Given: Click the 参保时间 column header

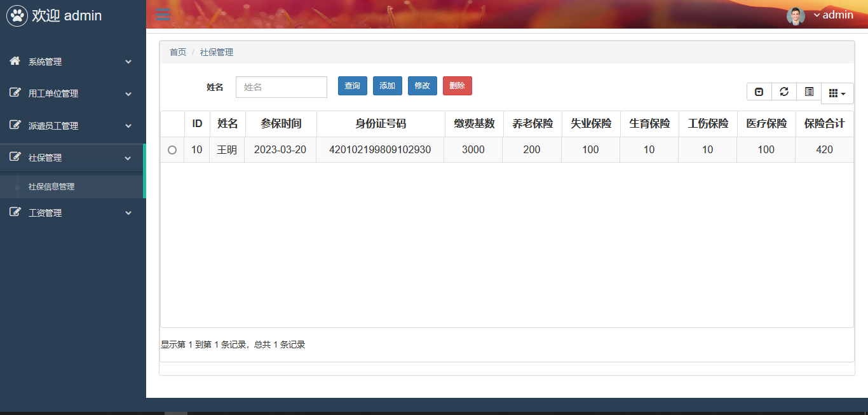Looking at the screenshot, I should pyautogui.click(x=281, y=124).
